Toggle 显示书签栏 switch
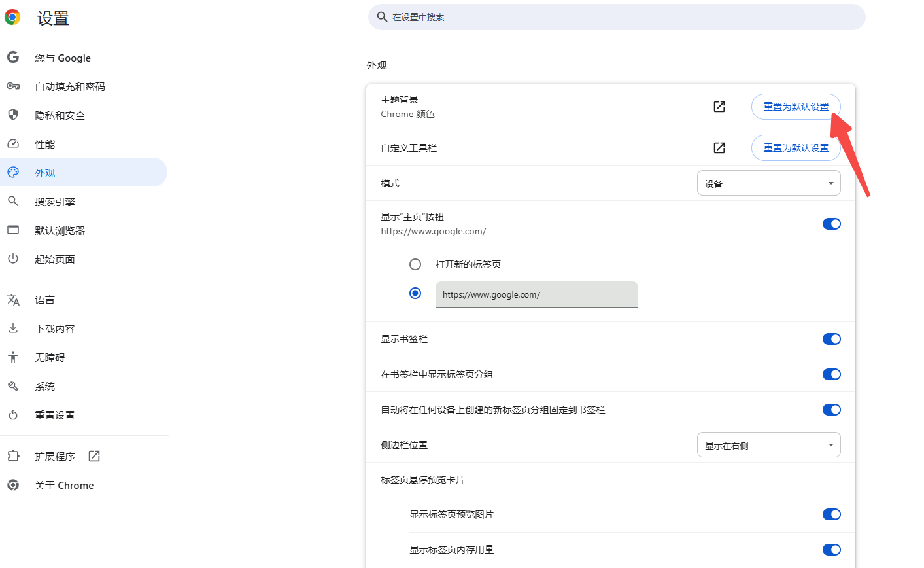The height and width of the screenshot is (568, 924). pos(832,339)
